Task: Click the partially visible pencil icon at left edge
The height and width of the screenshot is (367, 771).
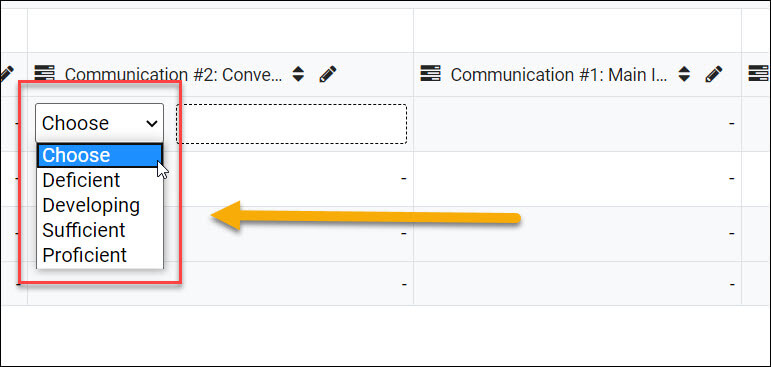Action: click(x=6, y=74)
